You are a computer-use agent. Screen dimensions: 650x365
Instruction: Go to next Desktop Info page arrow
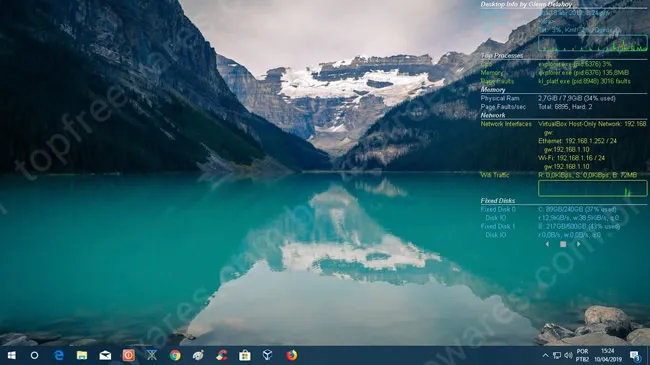[579, 244]
